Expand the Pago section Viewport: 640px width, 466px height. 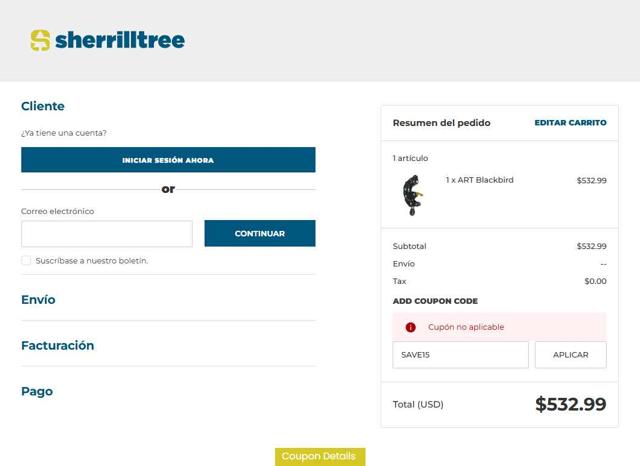pos(37,392)
